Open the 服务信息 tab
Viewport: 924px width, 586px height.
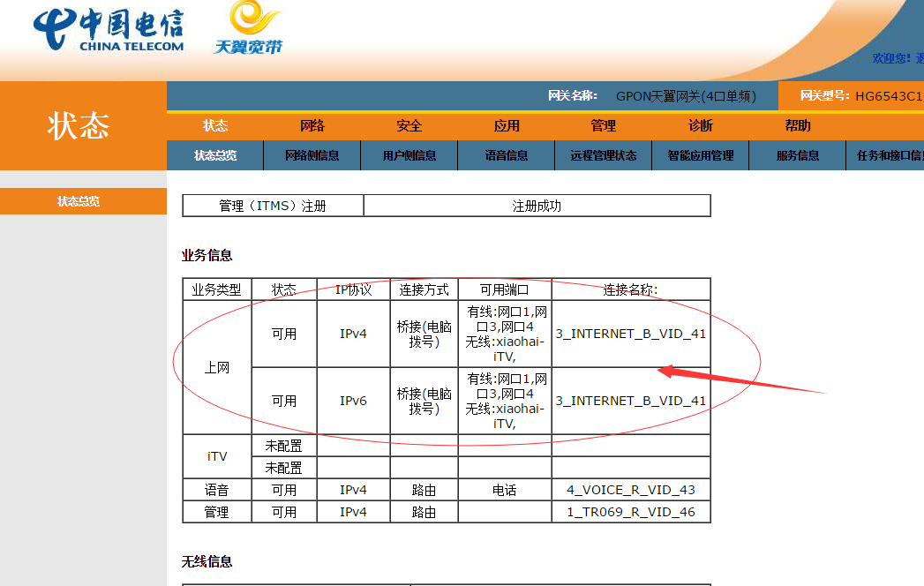click(797, 154)
